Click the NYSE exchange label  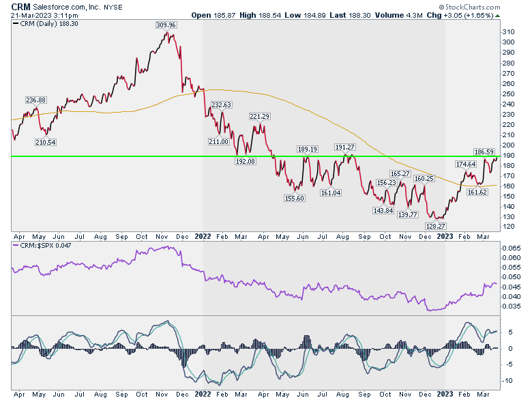(113, 7)
